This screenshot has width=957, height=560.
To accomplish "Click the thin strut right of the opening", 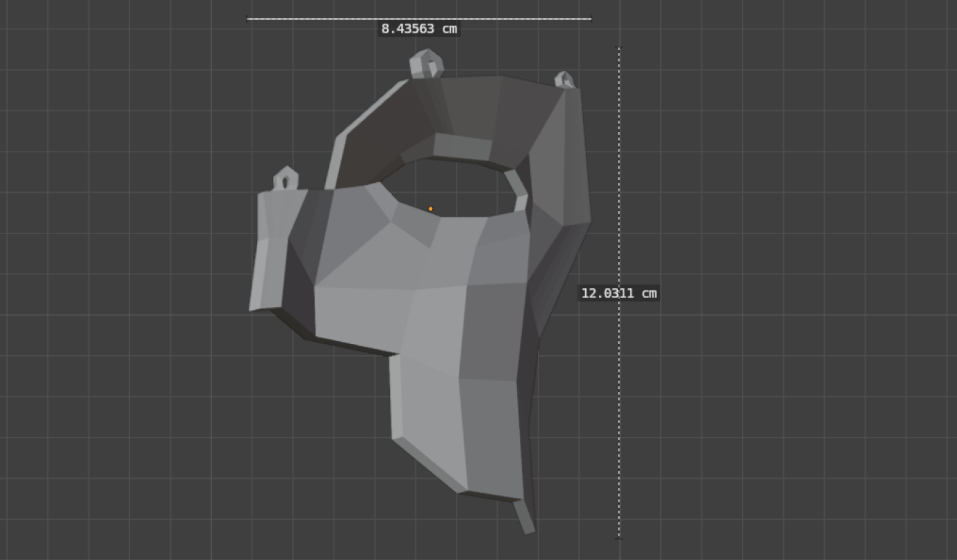I will [x=516, y=188].
